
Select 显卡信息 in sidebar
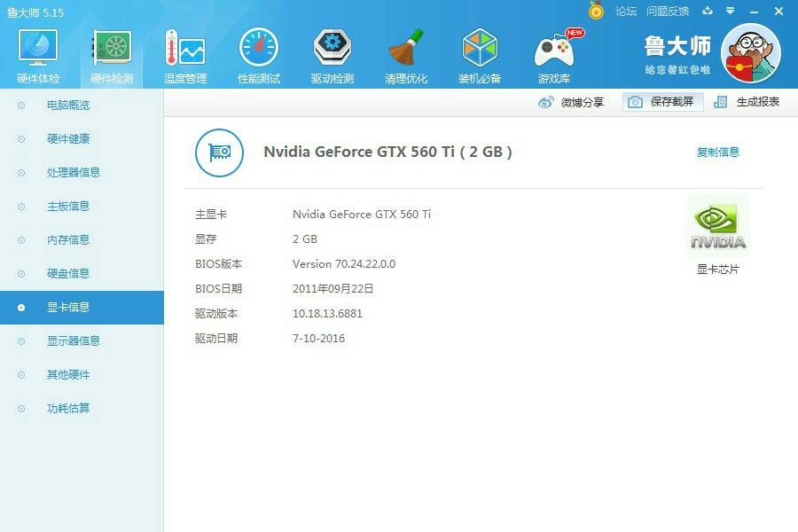[82, 308]
